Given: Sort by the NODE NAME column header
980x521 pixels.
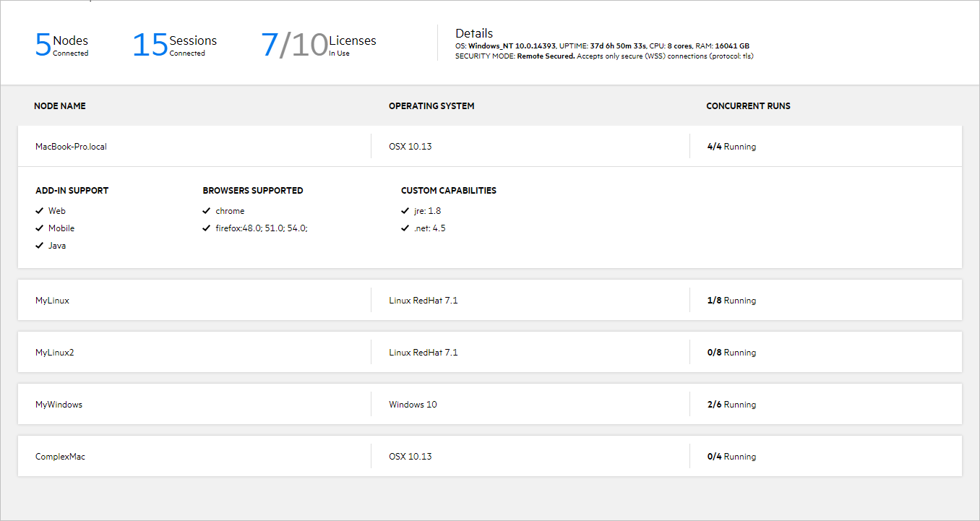Looking at the screenshot, I should 59,106.
